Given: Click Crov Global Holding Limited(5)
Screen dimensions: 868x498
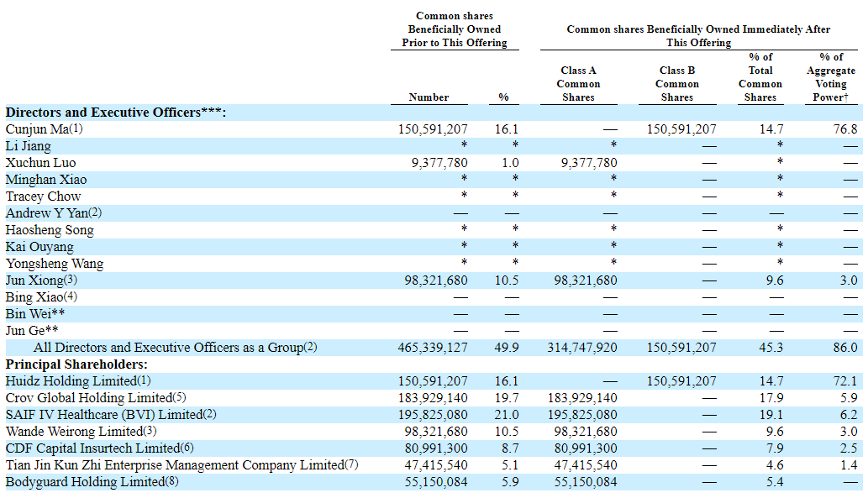Looking at the screenshot, I should [96, 398].
